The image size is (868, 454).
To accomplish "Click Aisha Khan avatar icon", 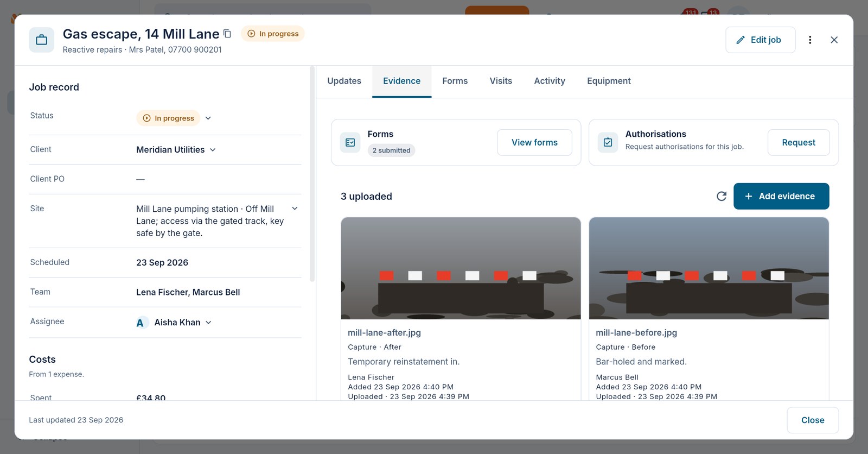I will [141, 323].
